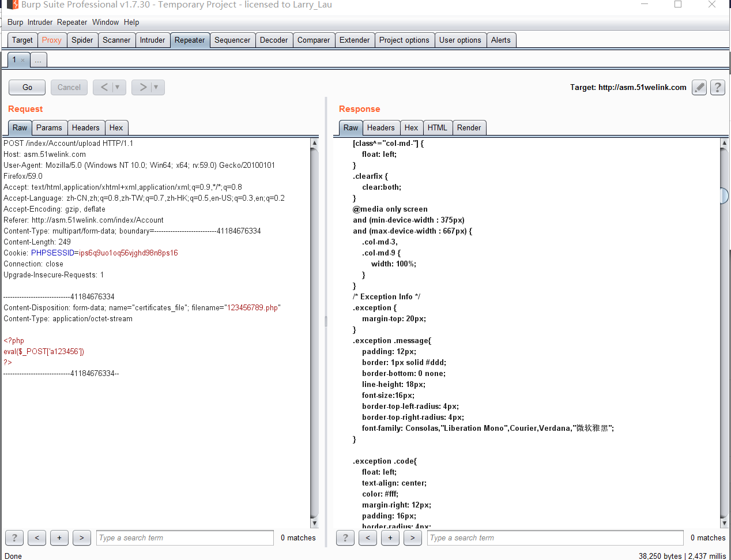Click PHPSESSID cookie name in request
Image resolution: width=731 pixels, height=560 pixels.
[52, 253]
